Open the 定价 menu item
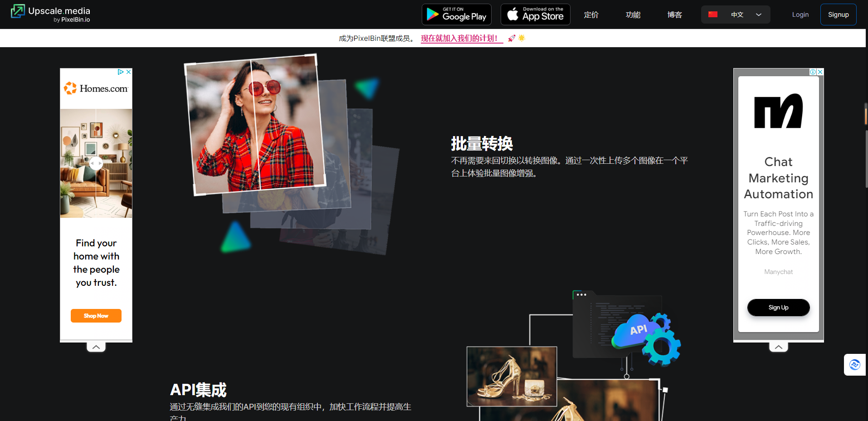This screenshot has width=868, height=421. point(591,14)
